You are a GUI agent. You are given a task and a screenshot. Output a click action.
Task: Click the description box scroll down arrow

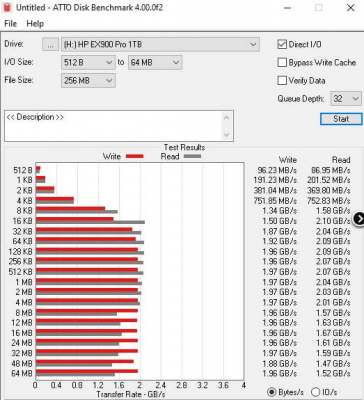(227, 135)
